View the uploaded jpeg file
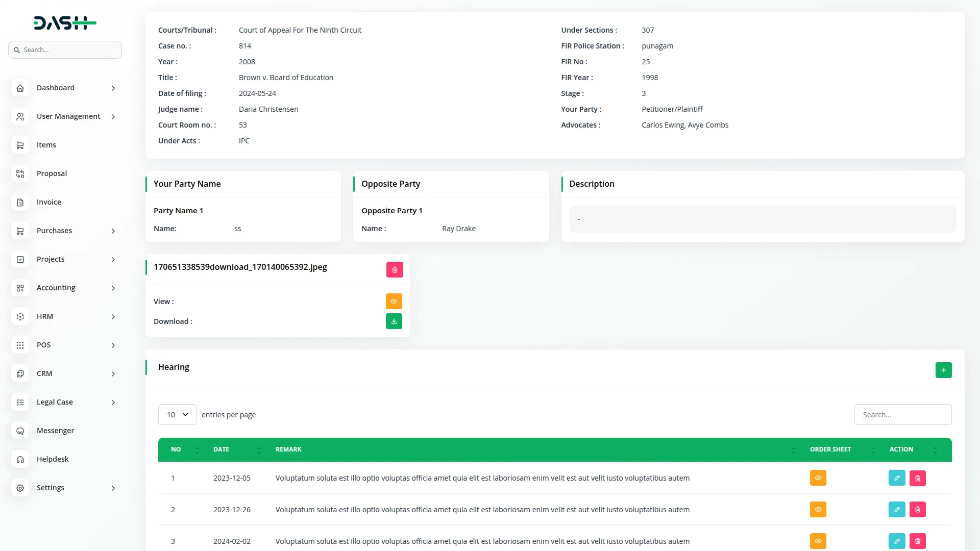This screenshot has width=980, height=551. (x=394, y=301)
